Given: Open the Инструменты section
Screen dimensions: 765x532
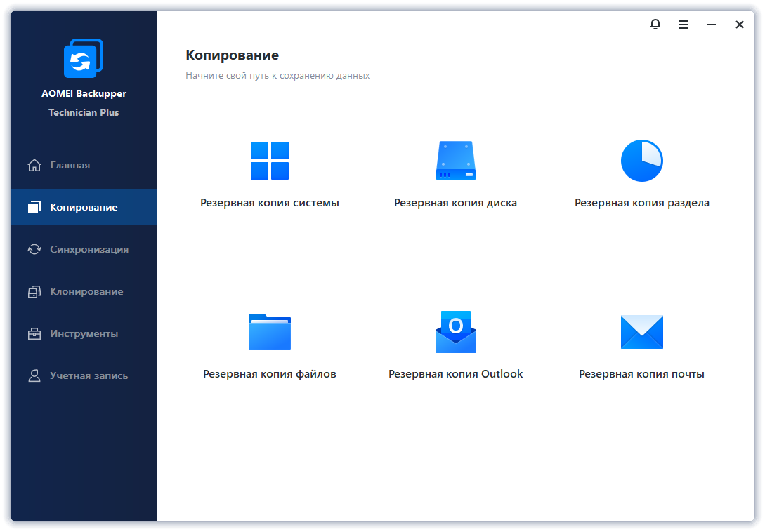Looking at the screenshot, I should (84, 334).
